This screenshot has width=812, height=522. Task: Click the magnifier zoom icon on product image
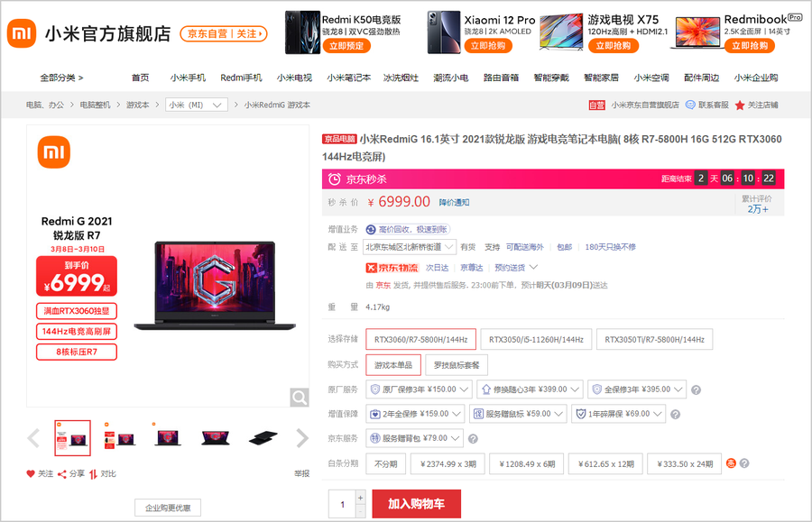299,398
